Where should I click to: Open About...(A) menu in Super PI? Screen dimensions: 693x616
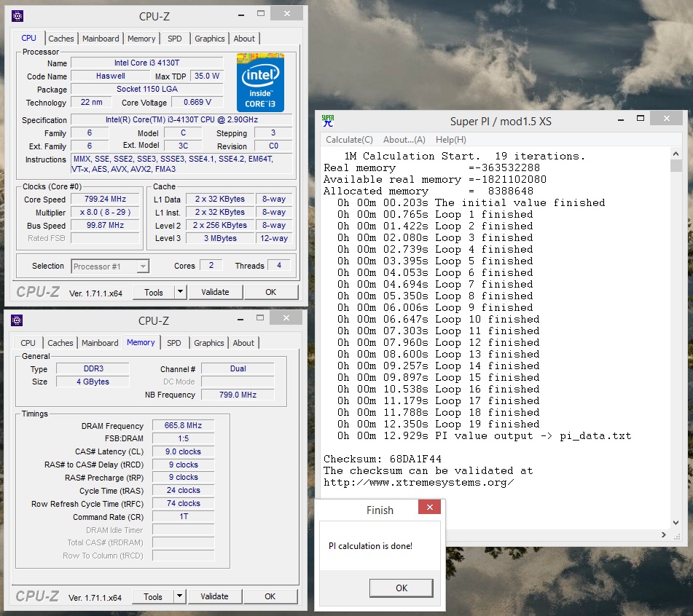click(x=404, y=140)
